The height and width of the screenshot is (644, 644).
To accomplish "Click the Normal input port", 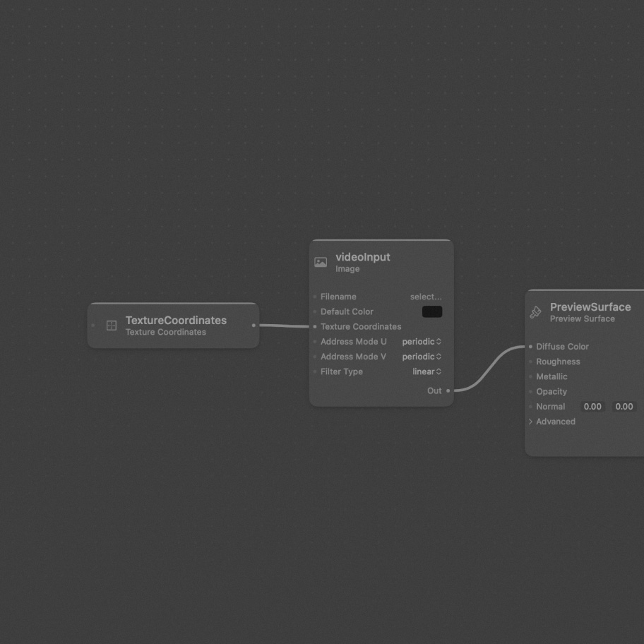I will tap(530, 407).
